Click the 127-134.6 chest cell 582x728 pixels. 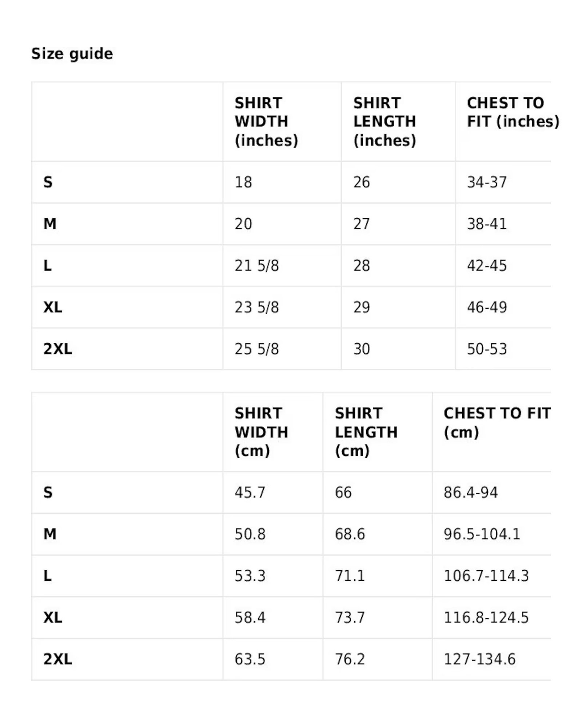click(x=479, y=659)
